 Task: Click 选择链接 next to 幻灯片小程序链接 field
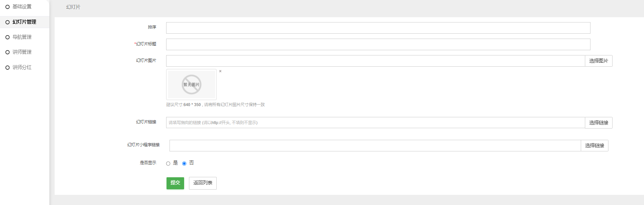(595, 145)
